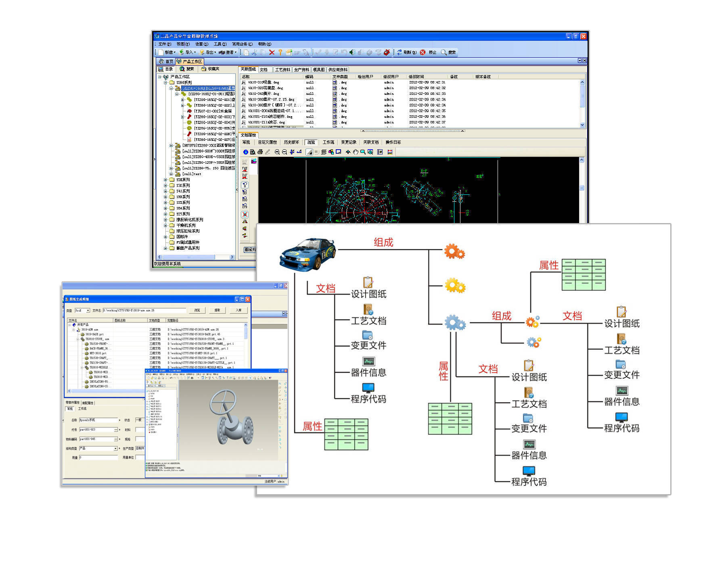Open the 导出 export dropdown
728x568 pixels.
(208, 52)
